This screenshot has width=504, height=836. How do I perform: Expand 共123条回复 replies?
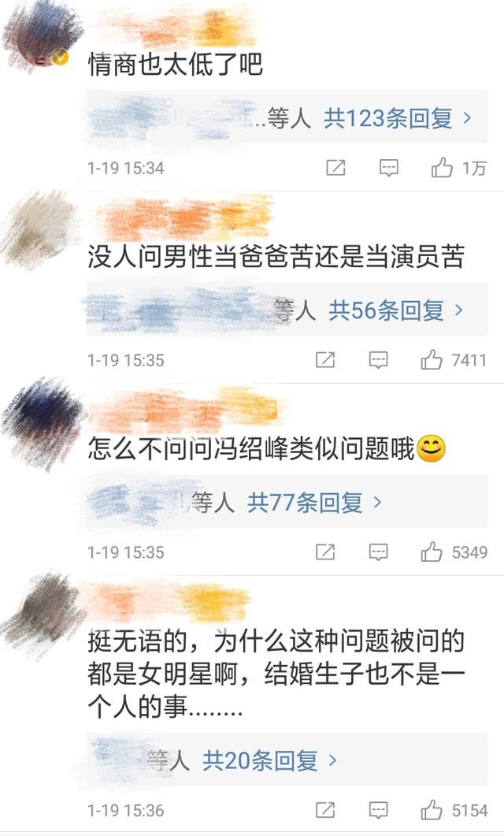(398, 118)
